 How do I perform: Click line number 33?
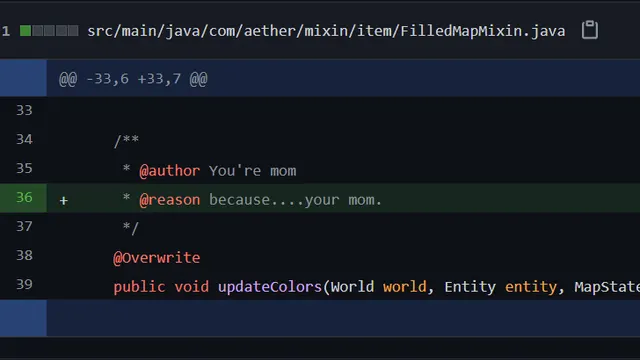[x=24, y=110]
